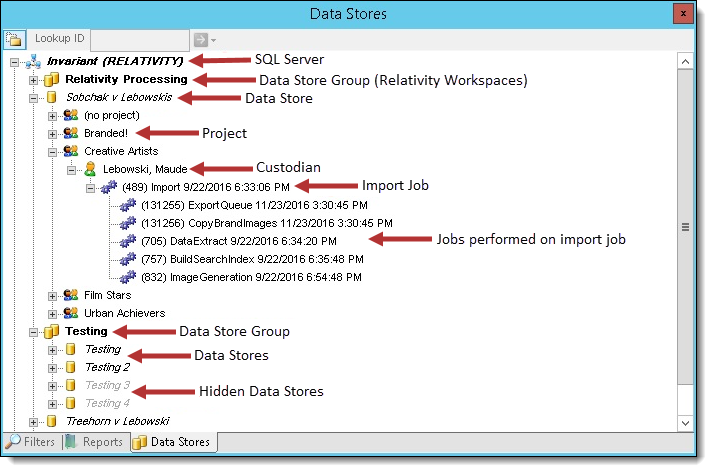Click the Creative Artists project icon
Screen dimensions: 712x472
(71, 151)
